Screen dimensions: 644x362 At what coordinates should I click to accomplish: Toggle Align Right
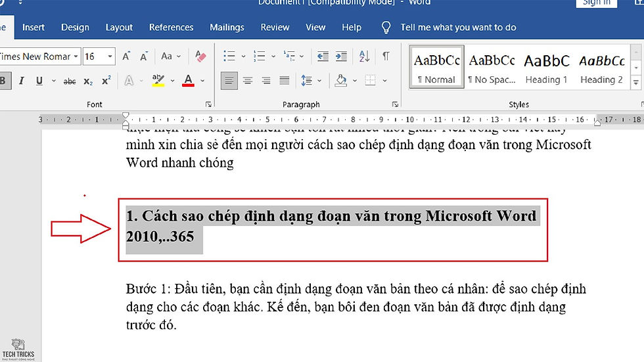(x=266, y=80)
